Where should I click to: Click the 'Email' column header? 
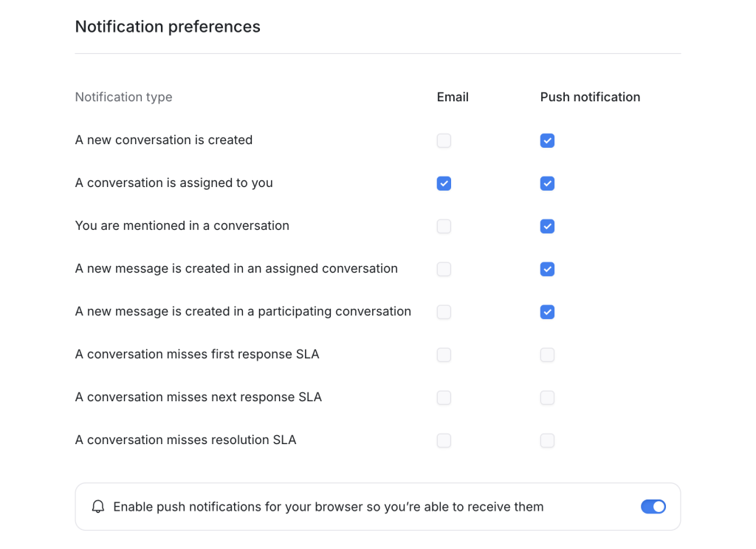[x=453, y=97]
